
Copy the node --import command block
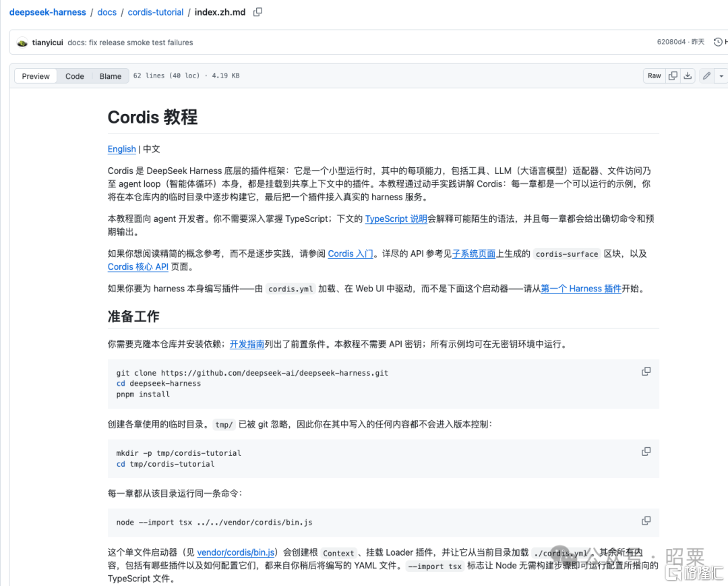646,521
